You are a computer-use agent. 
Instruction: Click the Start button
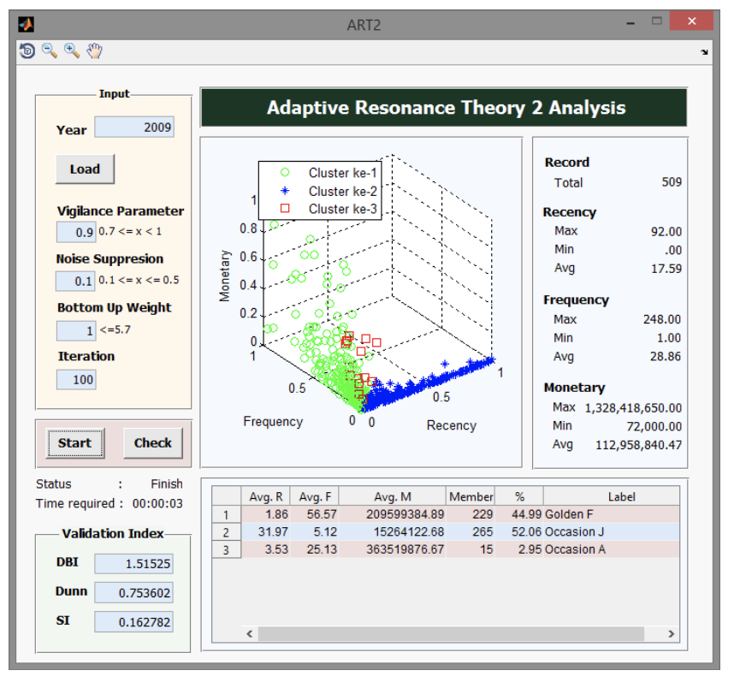click(x=74, y=443)
